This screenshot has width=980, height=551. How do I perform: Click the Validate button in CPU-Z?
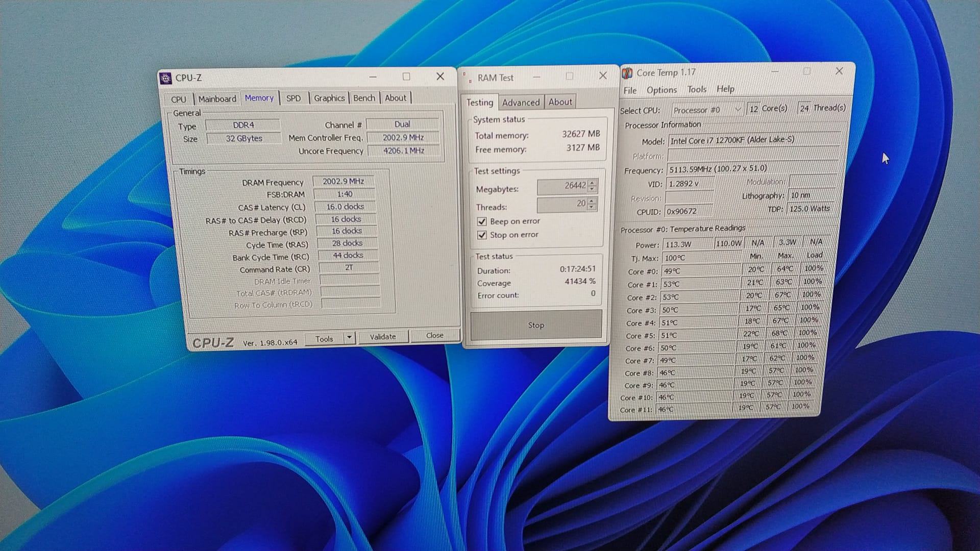pyautogui.click(x=383, y=337)
